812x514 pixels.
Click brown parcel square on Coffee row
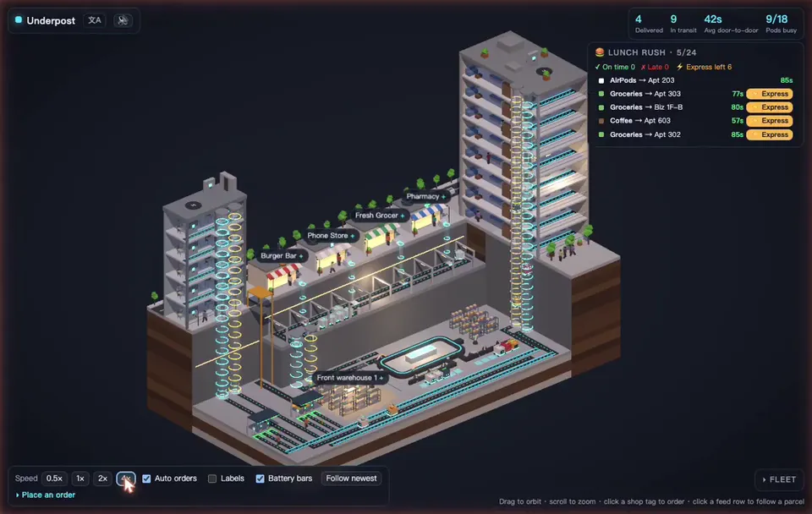tap(601, 121)
